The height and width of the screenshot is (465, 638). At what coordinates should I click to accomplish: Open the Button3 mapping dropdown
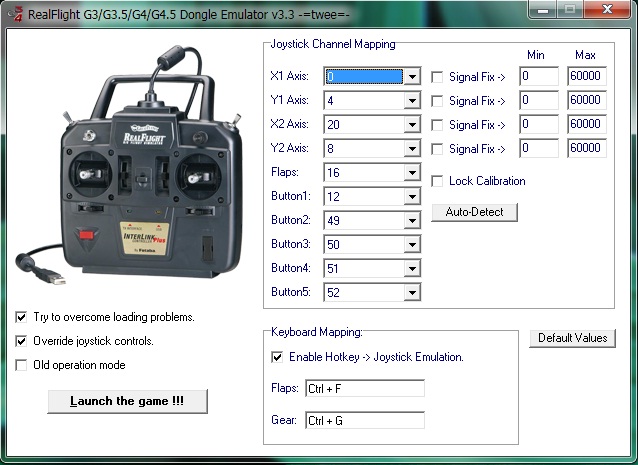click(x=412, y=245)
